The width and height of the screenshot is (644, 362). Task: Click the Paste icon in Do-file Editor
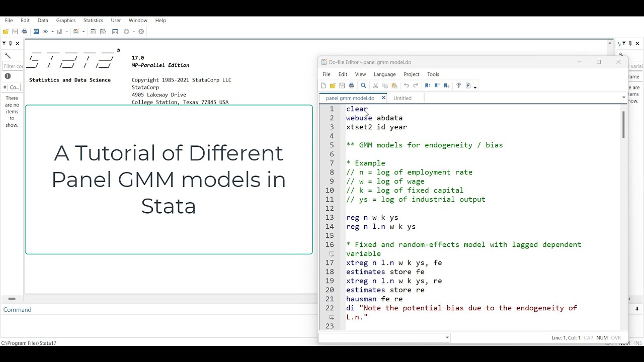coord(394,86)
